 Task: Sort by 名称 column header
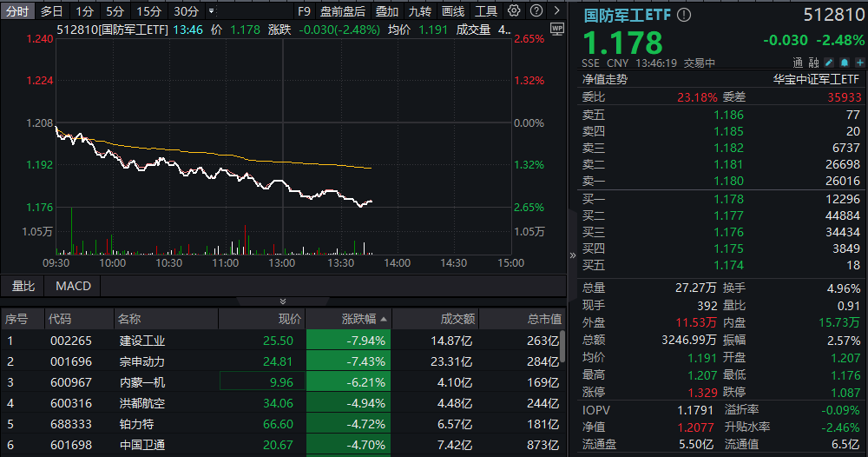point(129,319)
